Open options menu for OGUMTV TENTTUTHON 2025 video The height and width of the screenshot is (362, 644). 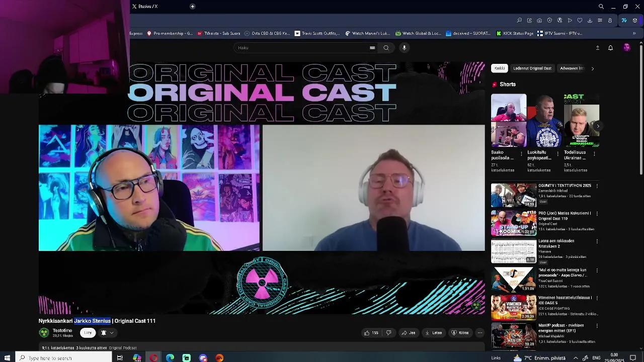597,186
